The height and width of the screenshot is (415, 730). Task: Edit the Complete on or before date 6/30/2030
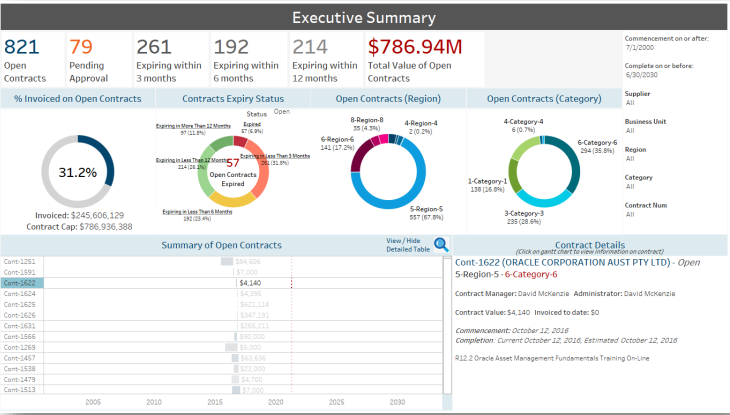click(642, 75)
